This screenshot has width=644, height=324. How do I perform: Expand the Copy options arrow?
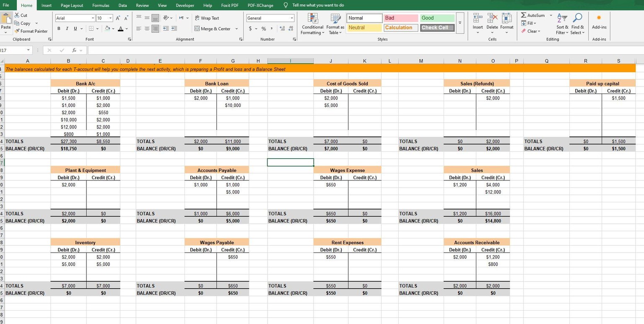point(36,24)
